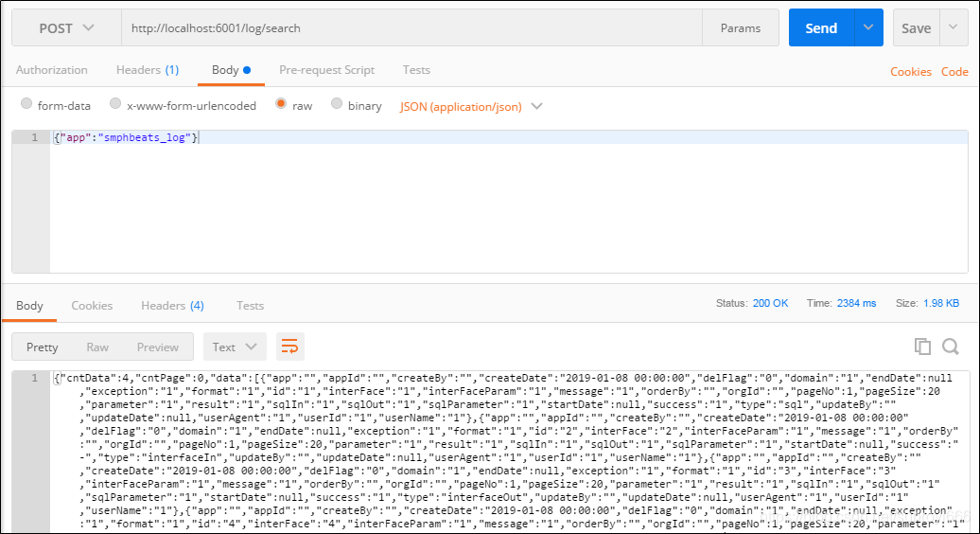Switch response view to Raw
This screenshot has height=534, width=980.
click(97, 347)
